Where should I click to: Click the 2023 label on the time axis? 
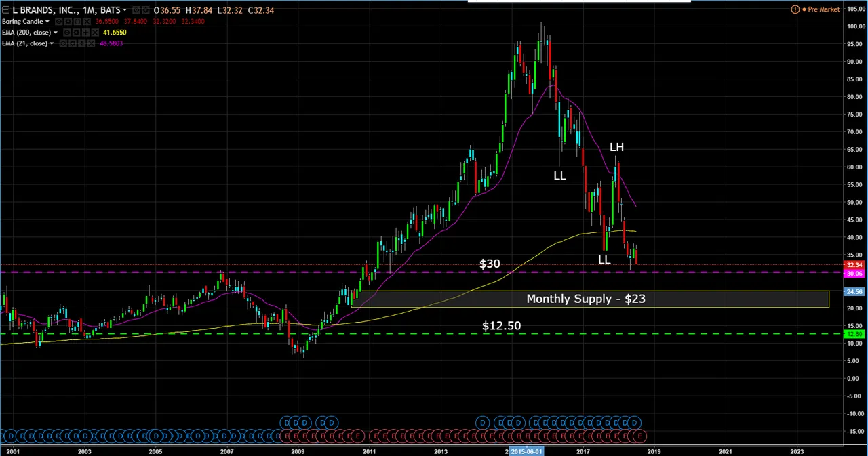tap(797, 451)
